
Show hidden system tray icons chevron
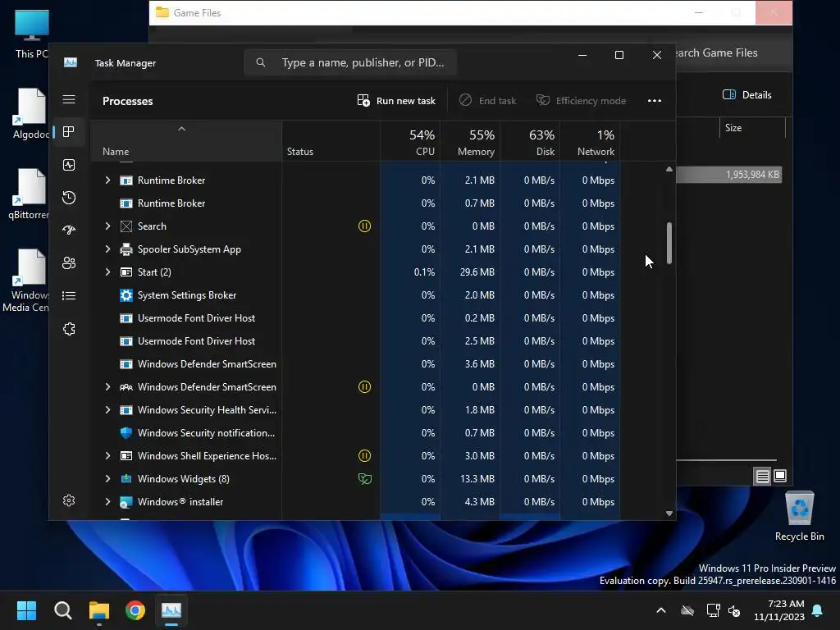[x=661, y=610]
